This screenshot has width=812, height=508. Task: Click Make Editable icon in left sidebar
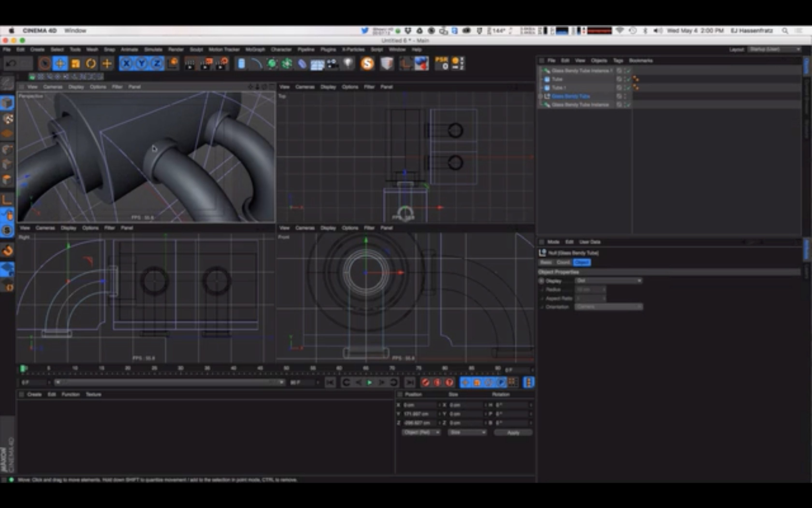click(7, 83)
